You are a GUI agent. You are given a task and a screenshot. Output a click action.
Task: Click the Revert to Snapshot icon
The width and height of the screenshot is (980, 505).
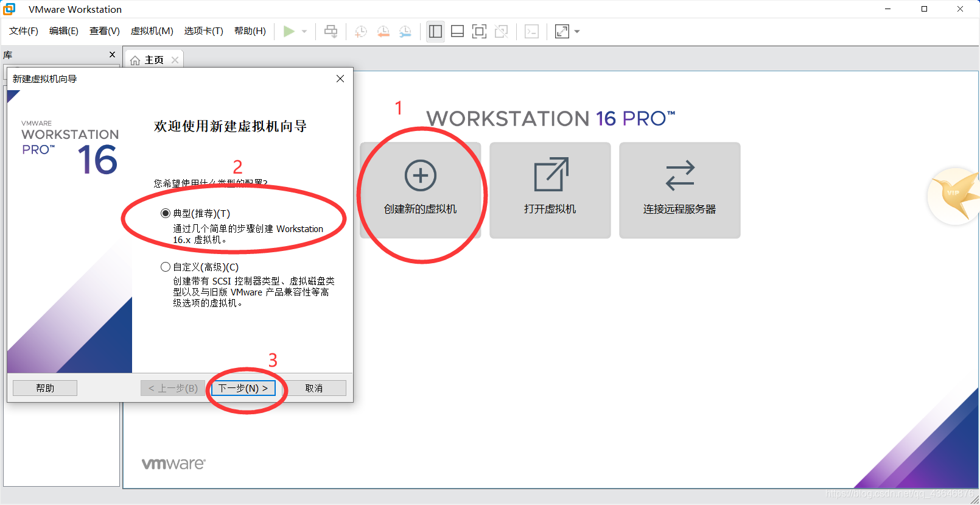tap(383, 32)
